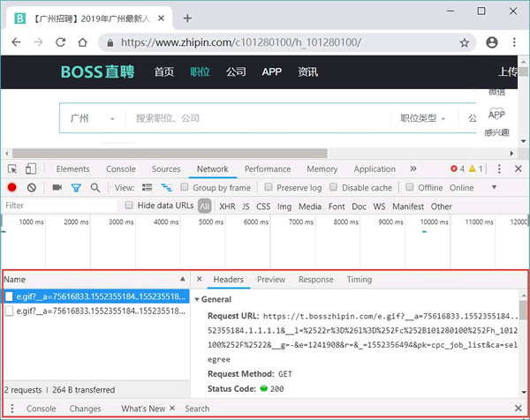The image size is (530, 420).
Task: Click the 首页 nav link
Action: [164, 72]
